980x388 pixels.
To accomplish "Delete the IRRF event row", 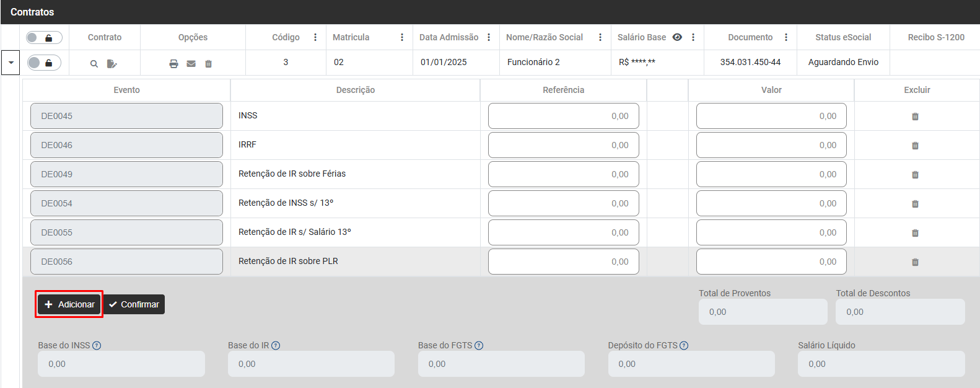I will 915,146.
